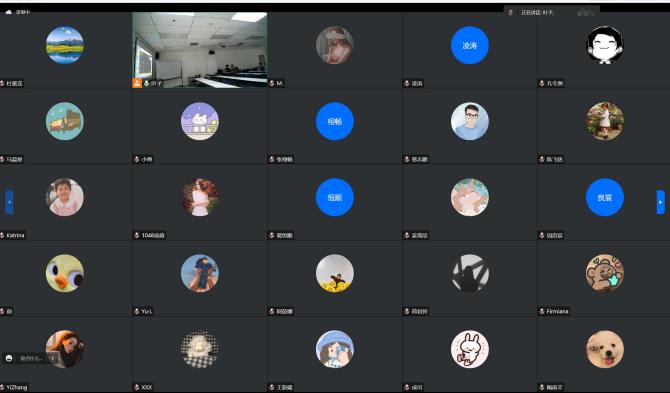Open the classroom live video tile

coord(200,50)
